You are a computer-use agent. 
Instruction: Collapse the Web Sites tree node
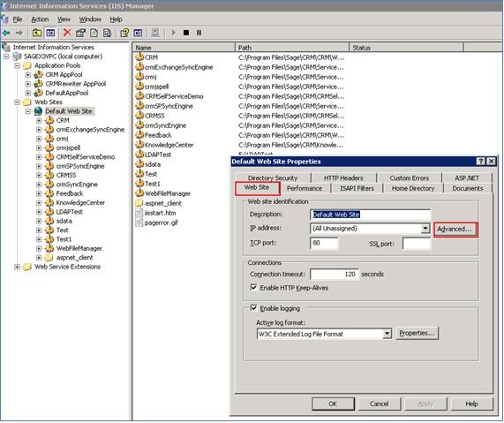point(17,102)
